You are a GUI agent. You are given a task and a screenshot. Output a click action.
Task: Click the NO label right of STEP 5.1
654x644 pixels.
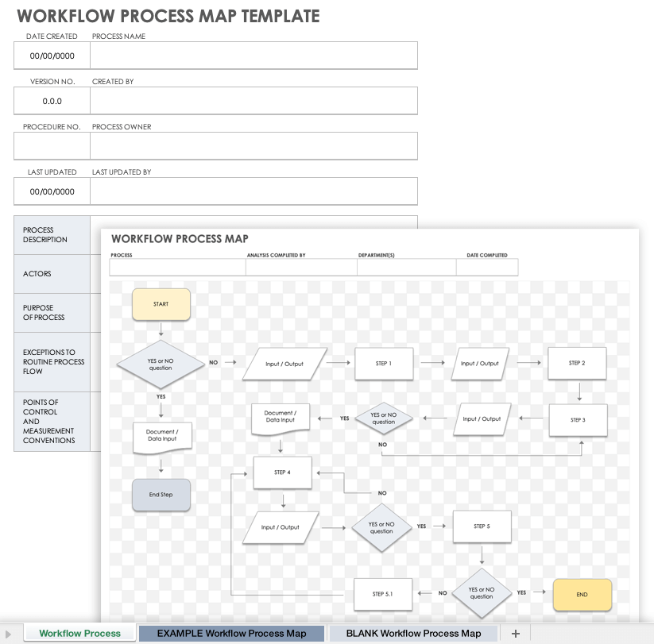(443, 593)
